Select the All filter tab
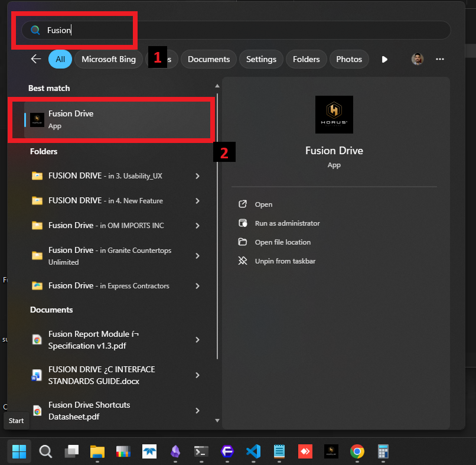The width and height of the screenshot is (476, 465). point(60,59)
